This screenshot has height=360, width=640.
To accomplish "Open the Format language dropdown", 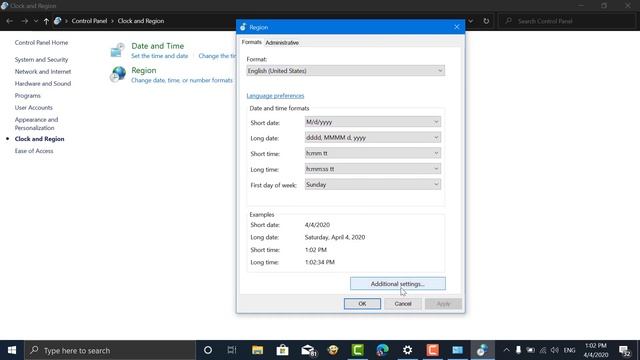I will [x=346, y=71].
